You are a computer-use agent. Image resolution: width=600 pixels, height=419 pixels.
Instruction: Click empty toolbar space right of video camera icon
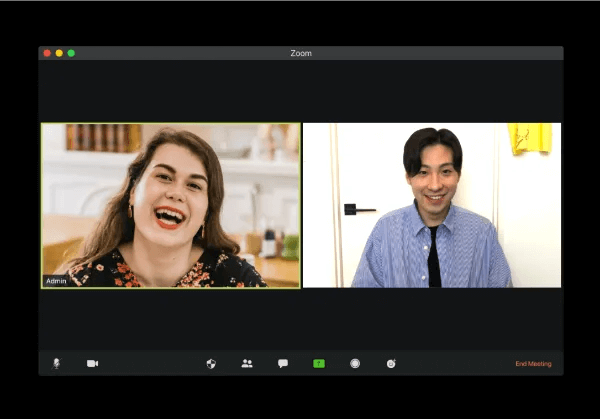click(150, 363)
